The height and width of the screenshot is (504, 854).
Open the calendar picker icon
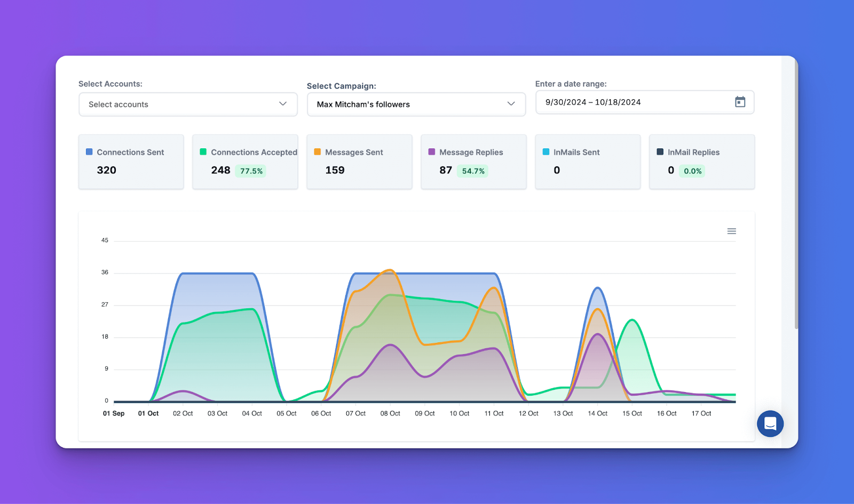740,102
